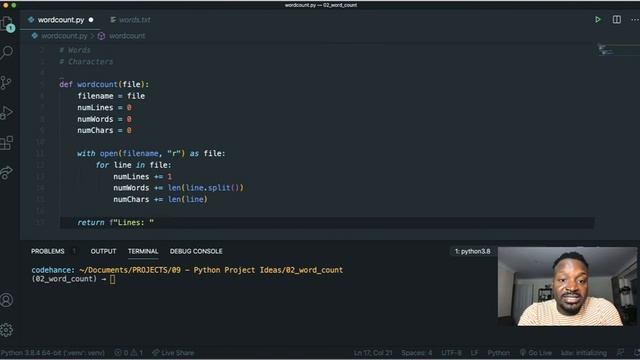Viewport: 640px width, 360px height.
Task: Click the 'for line in file:' line
Action: [133, 165]
